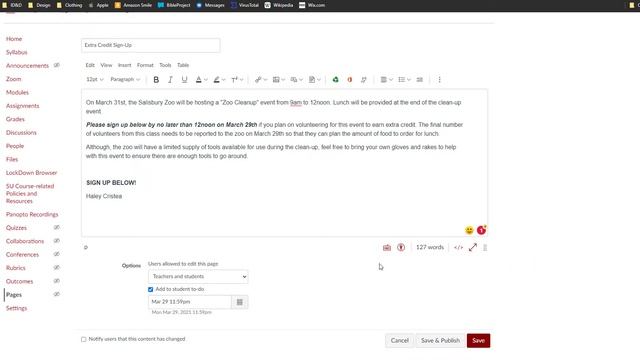Click the Office 365 icon in toolbar
This screenshot has width=640, height=360.
[x=350, y=80]
